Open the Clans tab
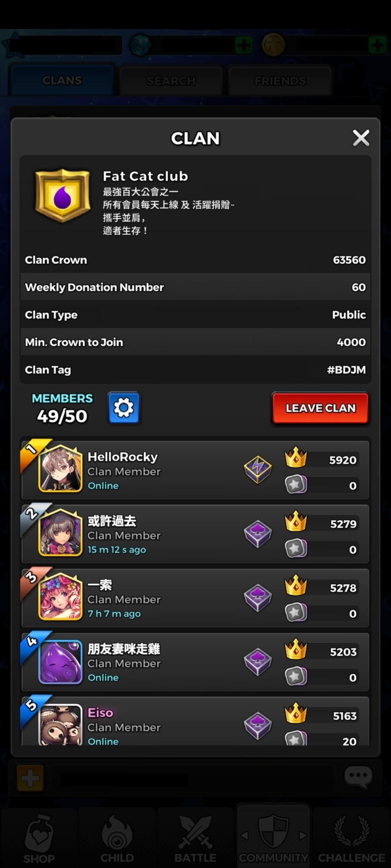 (x=62, y=80)
